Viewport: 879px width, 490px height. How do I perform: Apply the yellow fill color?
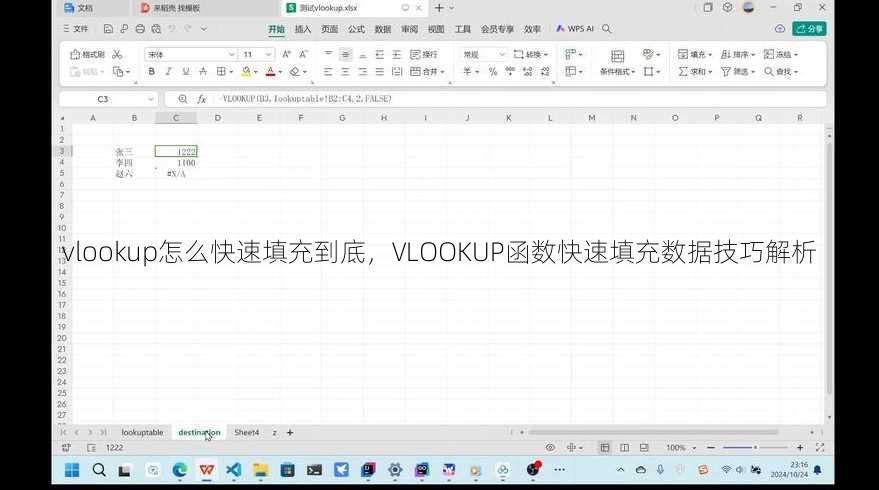coord(246,72)
